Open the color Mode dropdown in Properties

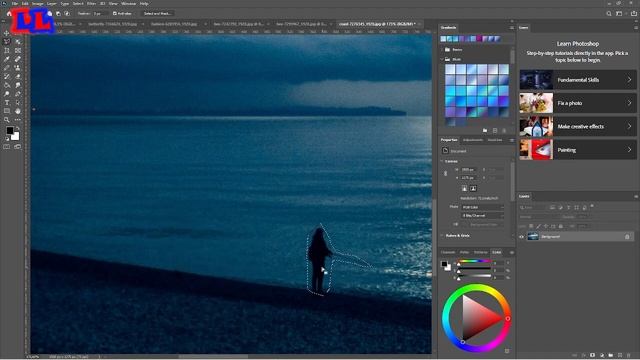482,207
